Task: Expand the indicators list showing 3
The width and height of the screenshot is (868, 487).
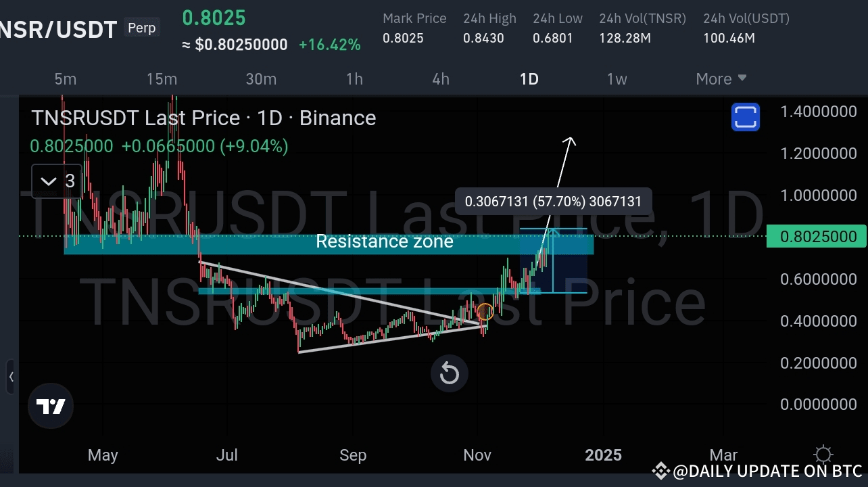Action: point(57,181)
